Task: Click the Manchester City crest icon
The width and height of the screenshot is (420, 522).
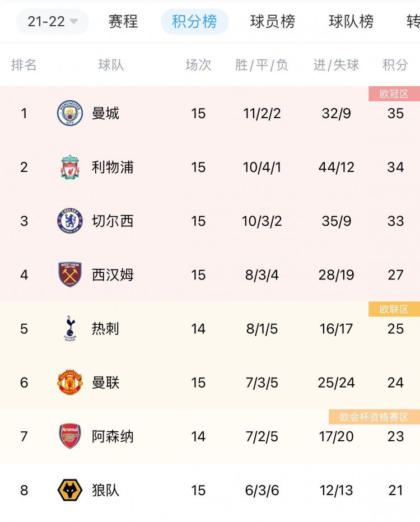Action: tap(70, 113)
